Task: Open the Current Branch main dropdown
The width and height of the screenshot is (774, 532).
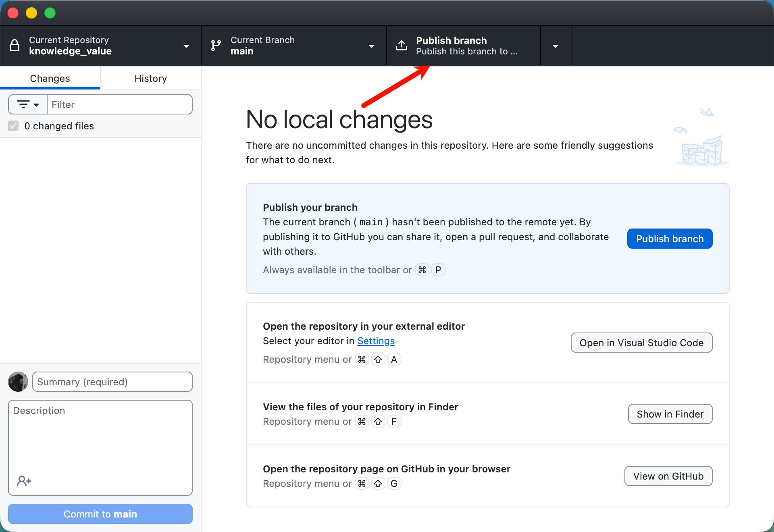Action: point(372,46)
